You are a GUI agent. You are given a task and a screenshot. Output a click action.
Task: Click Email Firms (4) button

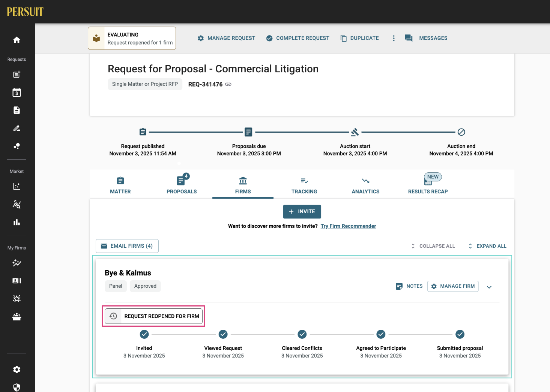tap(127, 246)
